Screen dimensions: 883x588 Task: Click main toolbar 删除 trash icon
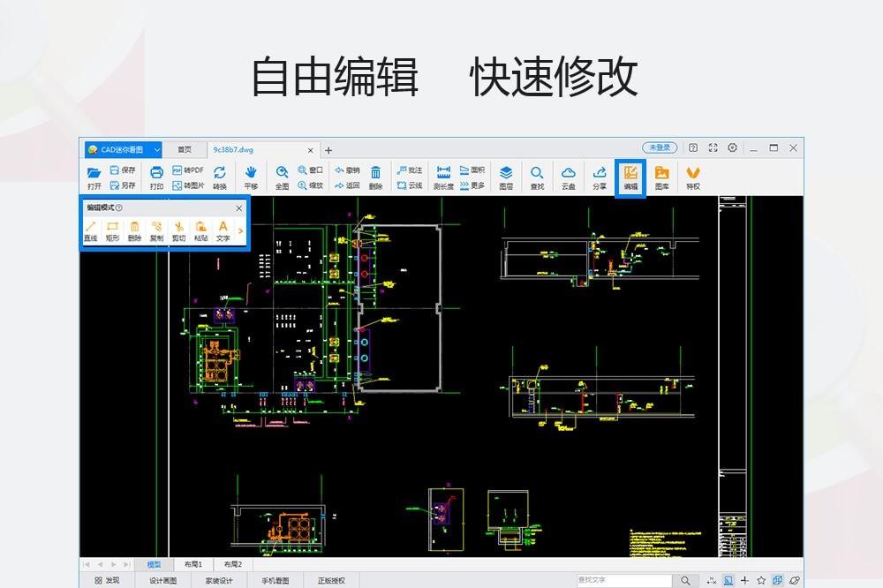click(375, 178)
